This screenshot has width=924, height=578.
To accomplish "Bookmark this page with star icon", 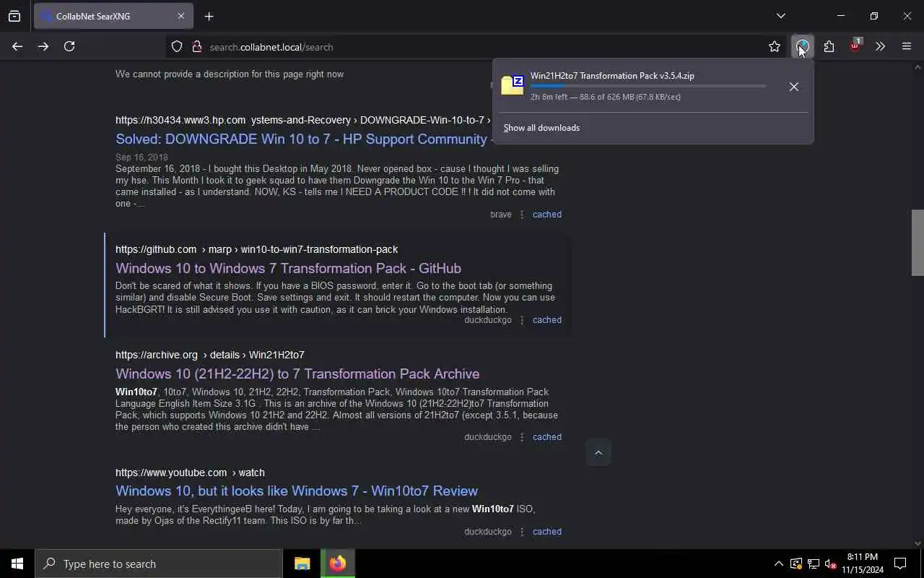I will coord(775,47).
